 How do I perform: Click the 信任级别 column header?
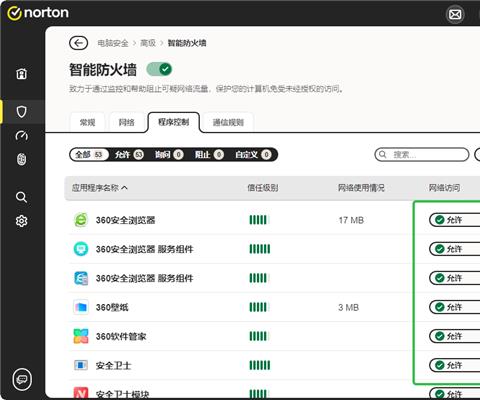pos(262,188)
